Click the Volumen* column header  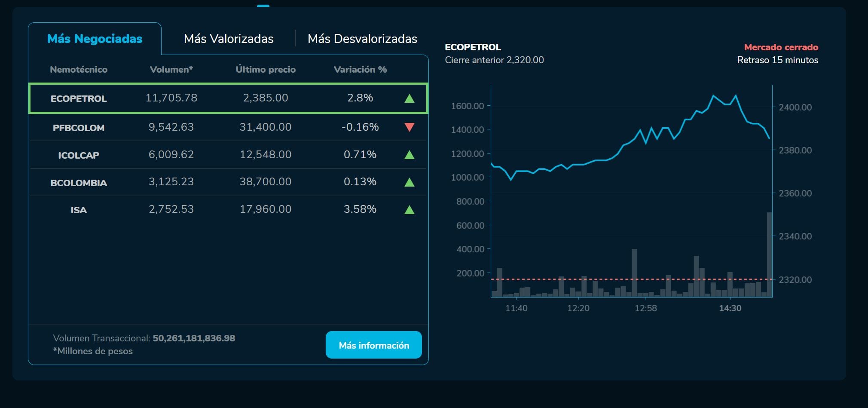click(171, 69)
